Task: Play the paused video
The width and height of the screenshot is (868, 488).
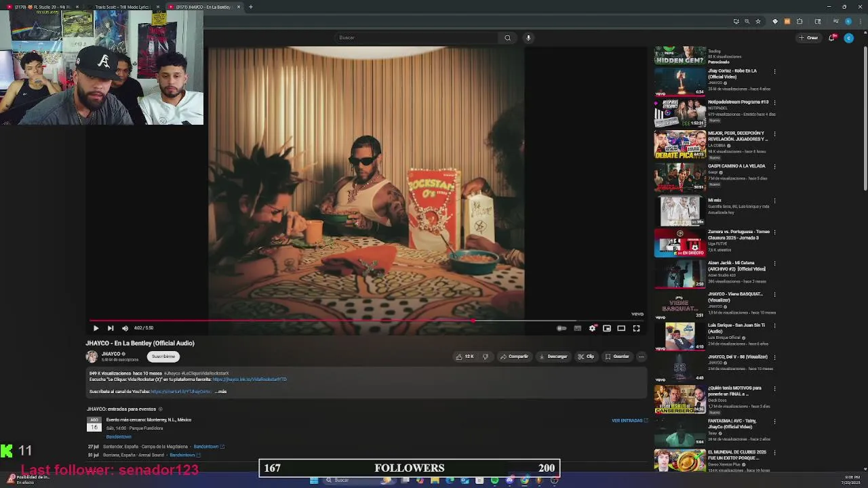Action: pos(96,328)
